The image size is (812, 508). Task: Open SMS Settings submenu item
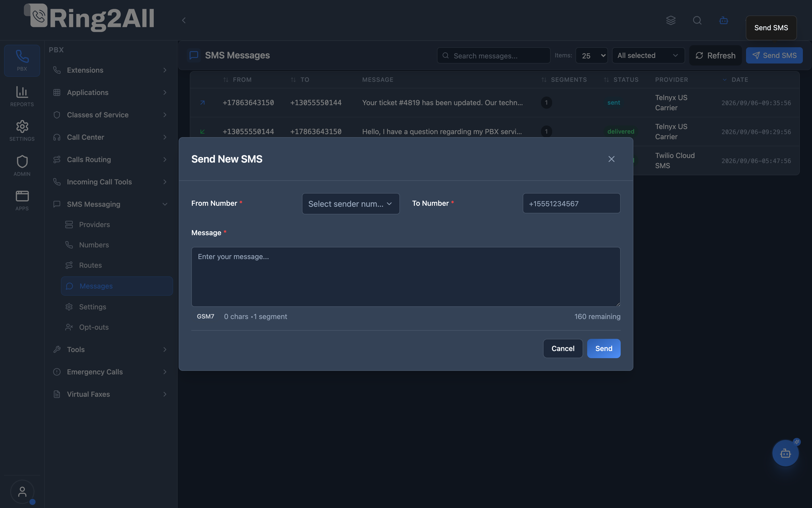click(x=117, y=307)
